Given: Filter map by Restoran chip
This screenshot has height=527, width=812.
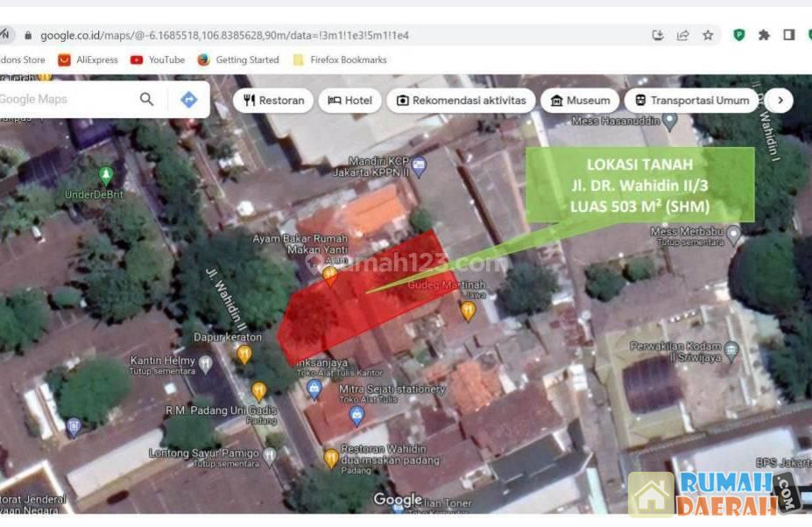Looking at the screenshot, I should pos(273,101).
